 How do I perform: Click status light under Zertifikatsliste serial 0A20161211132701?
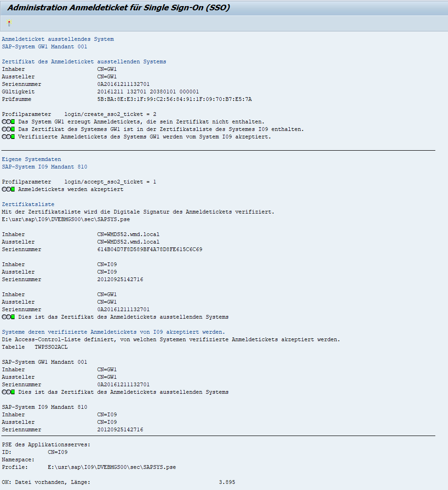pyautogui.click(x=8, y=317)
